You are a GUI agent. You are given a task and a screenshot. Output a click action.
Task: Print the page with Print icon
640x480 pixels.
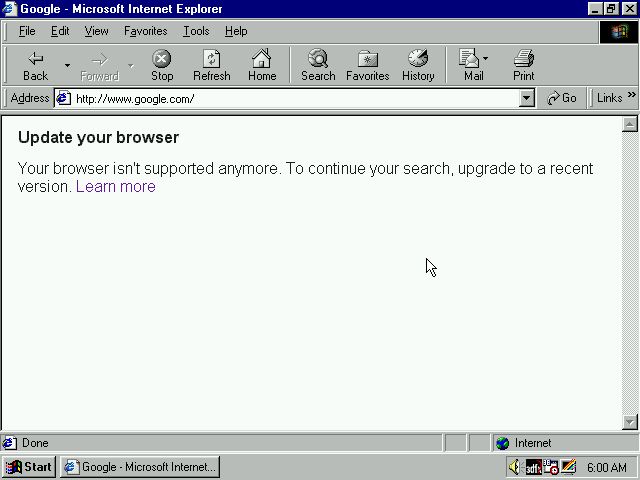524,65
